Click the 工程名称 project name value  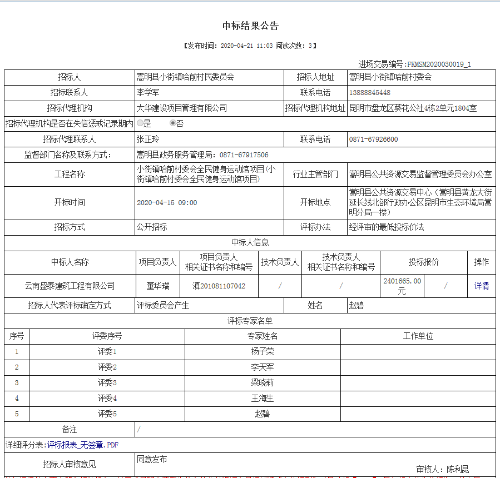click(206, 174)
